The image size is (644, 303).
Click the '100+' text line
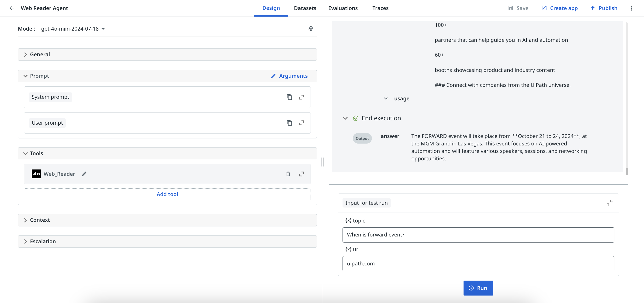440,25
